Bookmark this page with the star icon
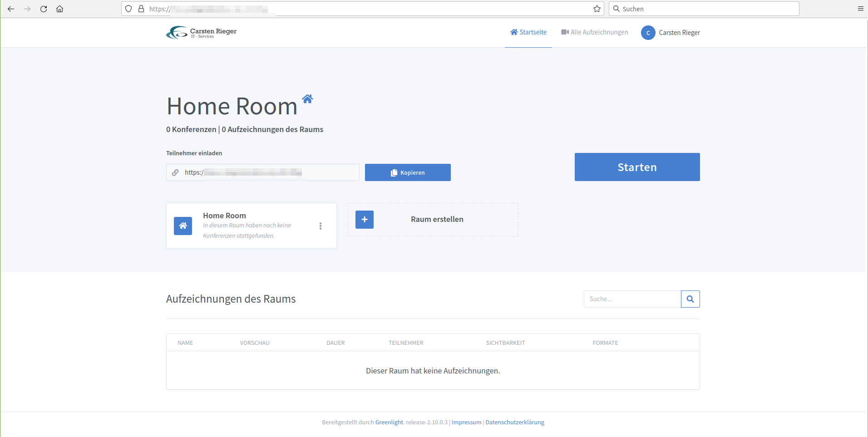The height and width of the screenshot is (437, 868). pyautogui.click(x=597, y=9)
